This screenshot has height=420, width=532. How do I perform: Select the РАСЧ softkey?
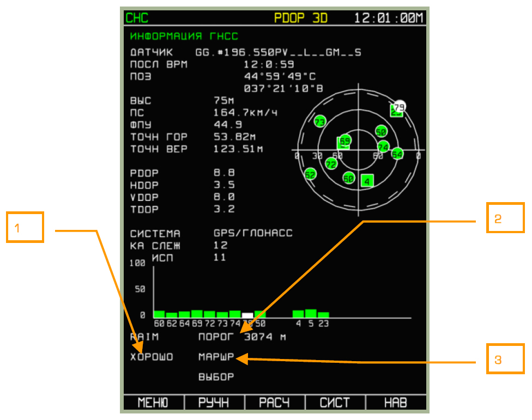274,403
